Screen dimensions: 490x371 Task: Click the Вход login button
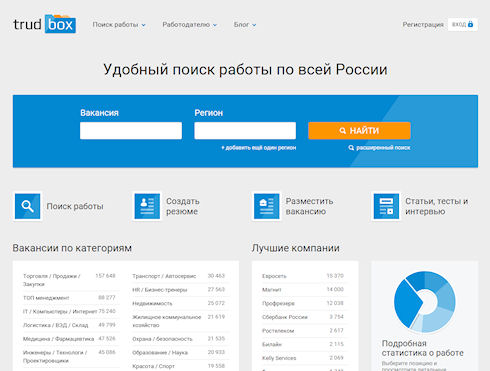point(463,24)
